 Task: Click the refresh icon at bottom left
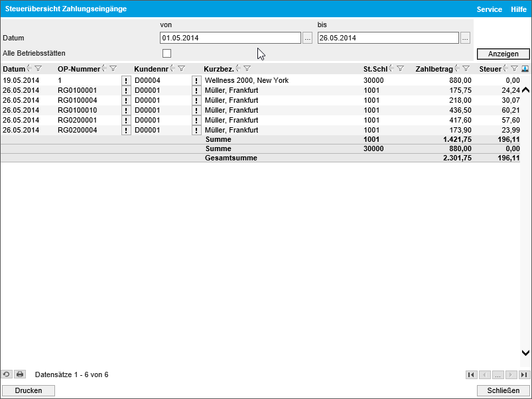pos(7,374)
